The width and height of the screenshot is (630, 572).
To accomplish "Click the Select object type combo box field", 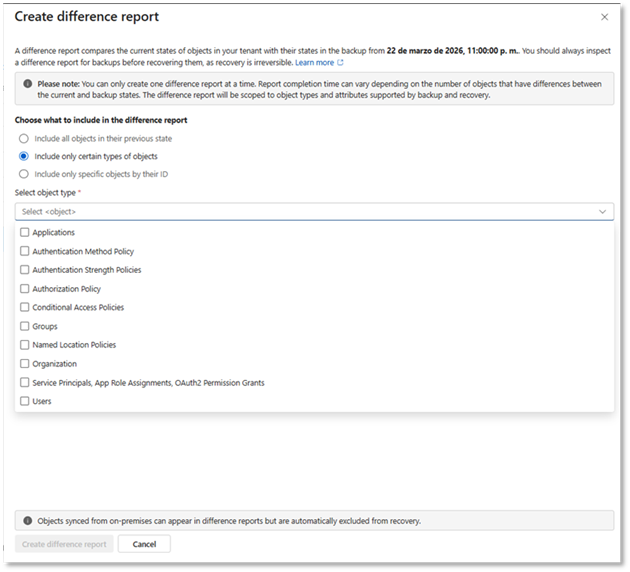I will click(x=300, y=212).
